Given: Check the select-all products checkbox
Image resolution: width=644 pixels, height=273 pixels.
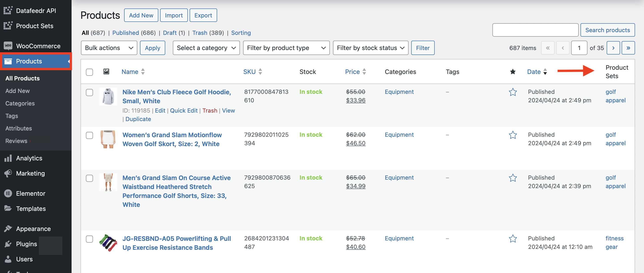Looking at the screenshot, I should 89,72.
